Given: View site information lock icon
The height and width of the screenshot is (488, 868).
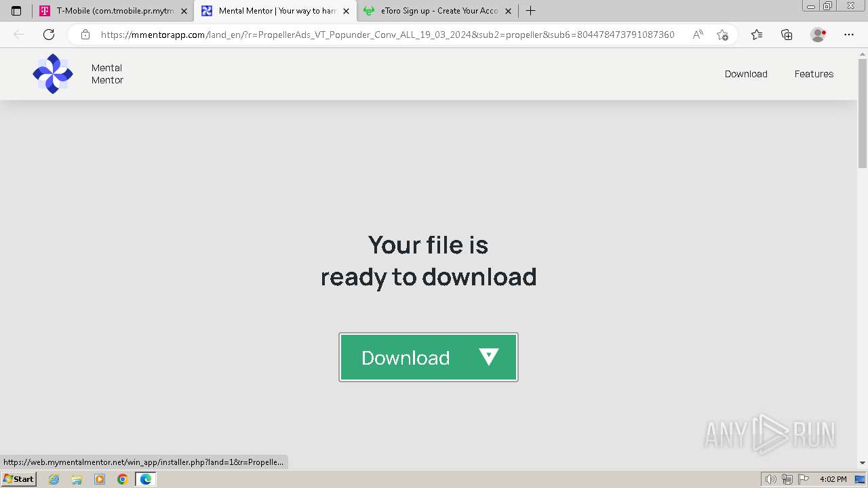Looking at the screenshot, I should [85, 35].
